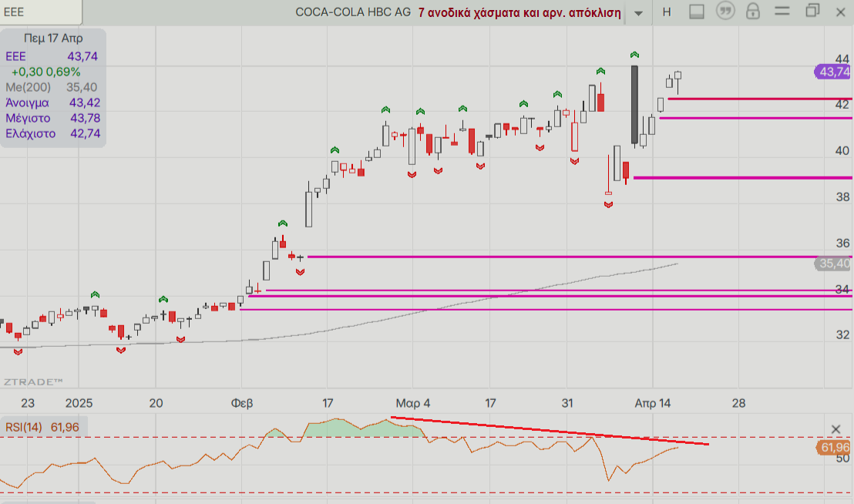Open the quotation-mark comments icon

[725, 11]
